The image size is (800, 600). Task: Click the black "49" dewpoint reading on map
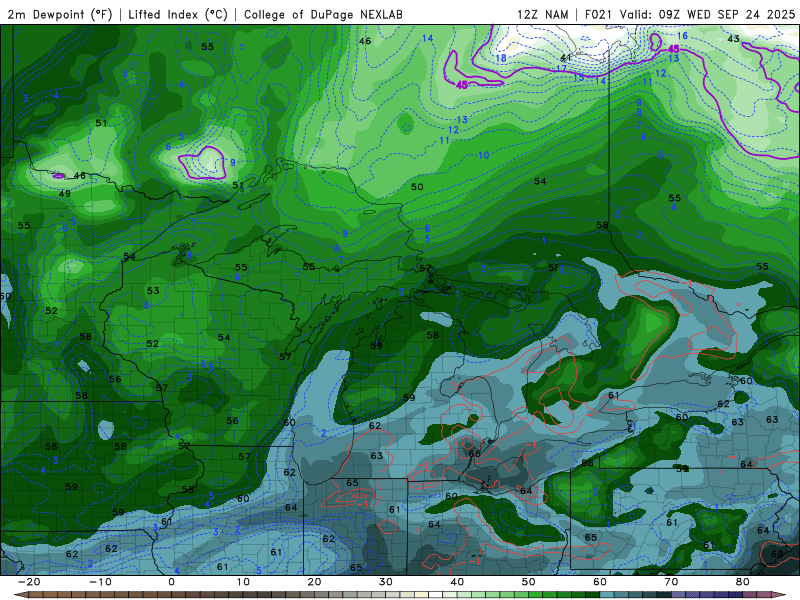[65, 194]
